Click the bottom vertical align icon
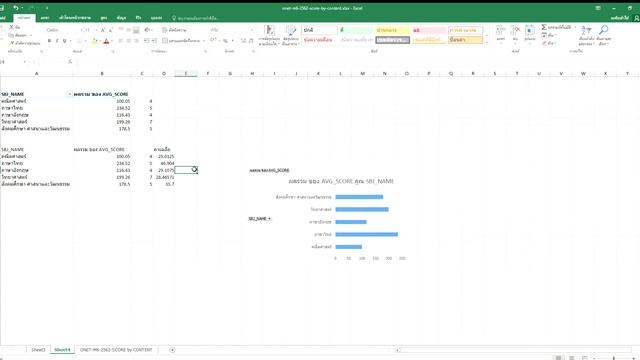Viewport: 640px width, 360px height. pyautogui.click(x=136, y=30)
